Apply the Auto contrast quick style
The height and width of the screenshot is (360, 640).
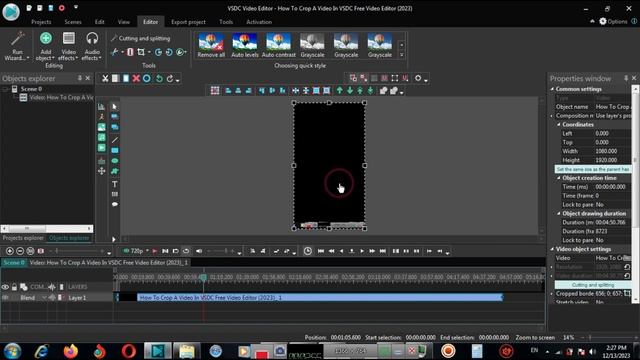[x=278, y=45]
